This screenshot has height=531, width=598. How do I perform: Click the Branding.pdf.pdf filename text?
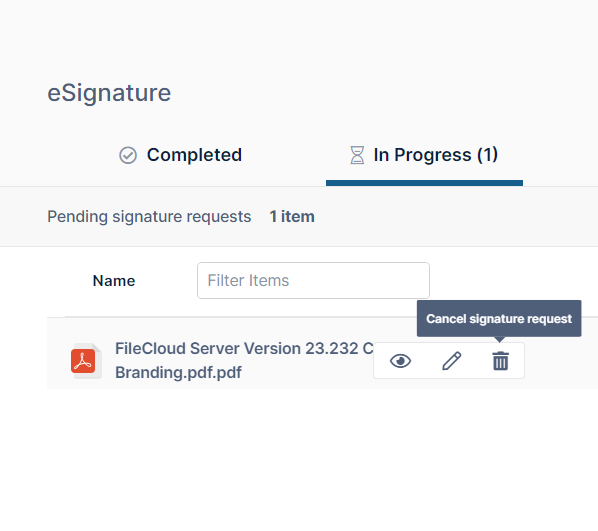coord(178,372)
